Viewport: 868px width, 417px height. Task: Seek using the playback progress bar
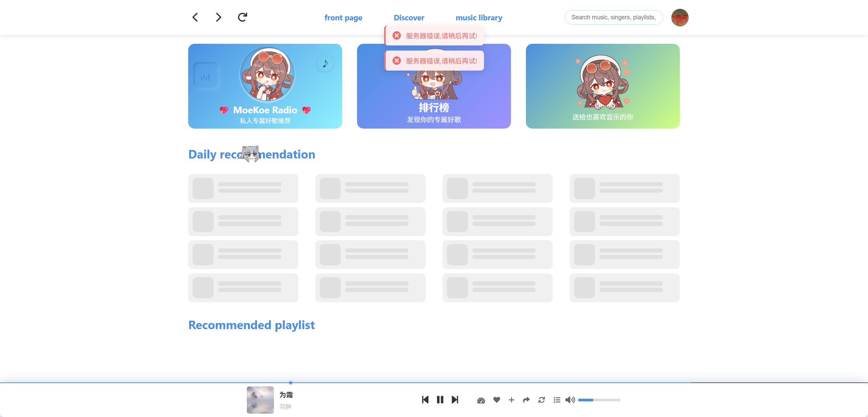(x=434, y=383)
